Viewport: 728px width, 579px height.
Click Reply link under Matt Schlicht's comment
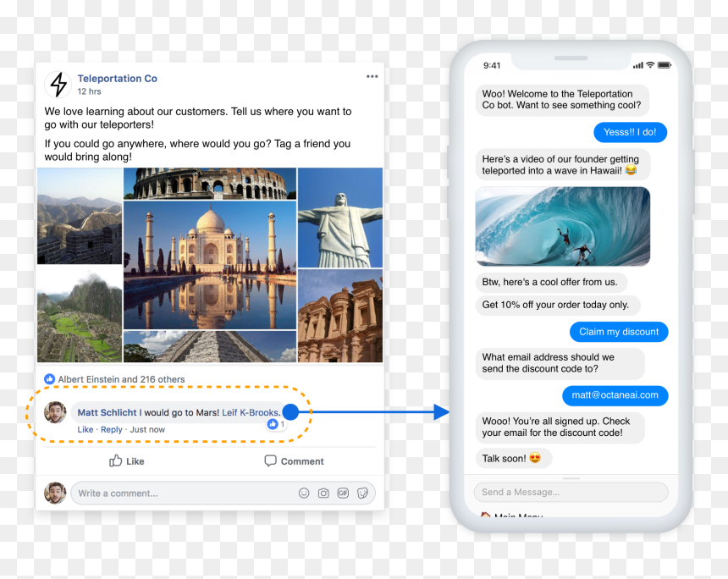point(112,429)
